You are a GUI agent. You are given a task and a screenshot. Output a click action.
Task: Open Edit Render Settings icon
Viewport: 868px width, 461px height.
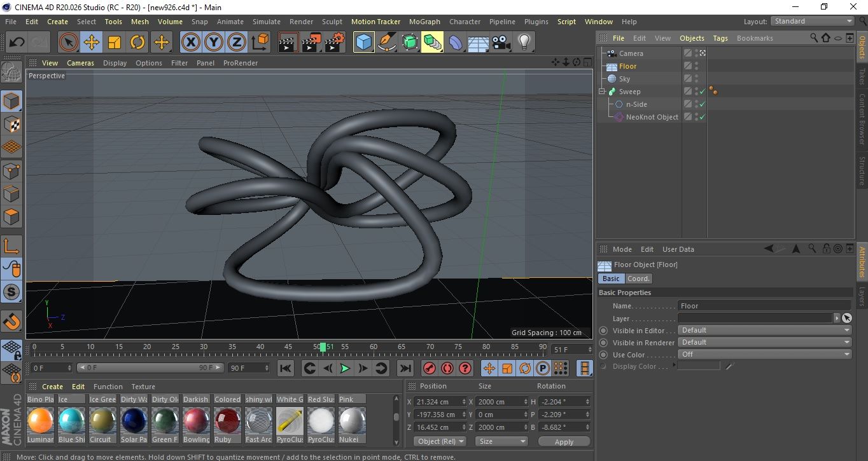334,43
